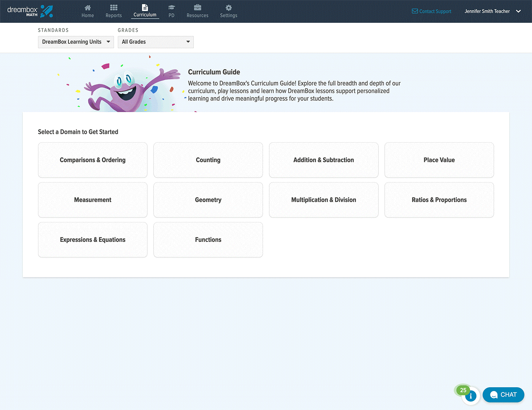Image resolution: width=532 pixels, height=410 pixels.
Task: Select the Curriculum document icon
Action: [145, 8]
